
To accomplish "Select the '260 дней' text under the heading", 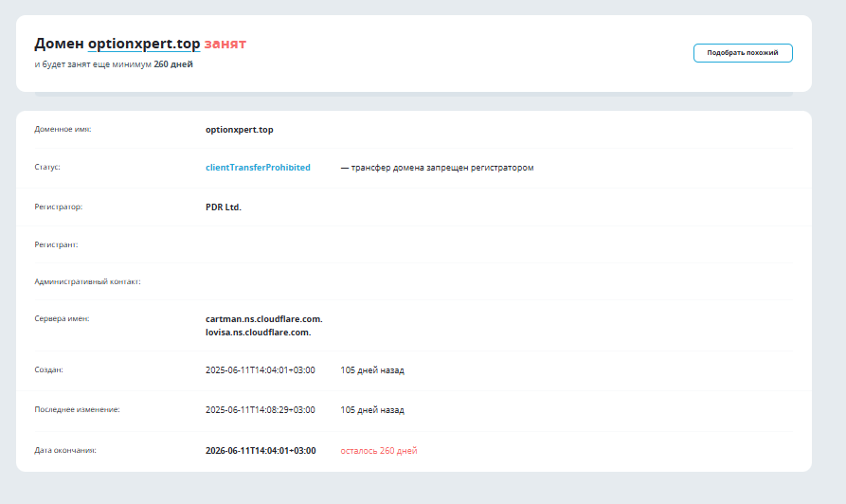I will [x=173, y=64].
